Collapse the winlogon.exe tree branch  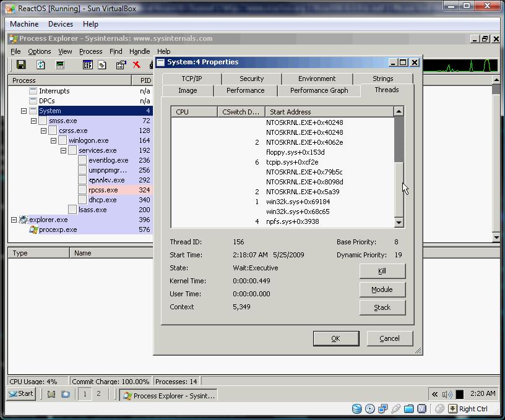pyautogui.click(x=54, y=141)
